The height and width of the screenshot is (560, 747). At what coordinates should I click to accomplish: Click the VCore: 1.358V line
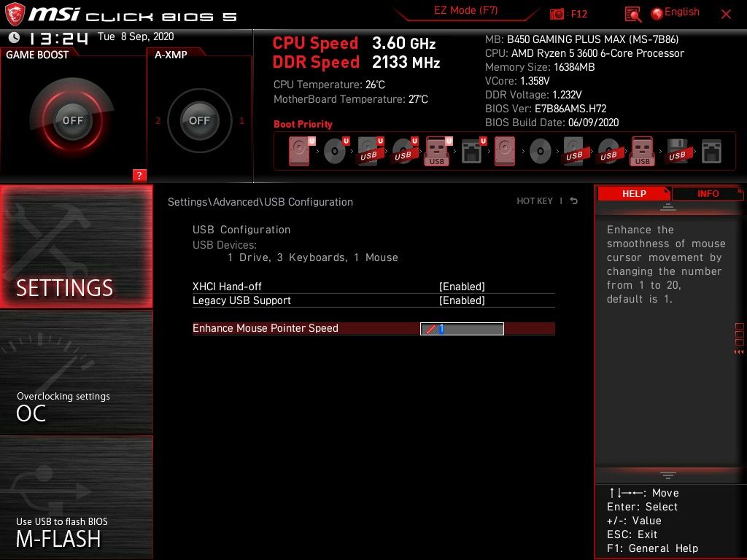coord(517,81)
